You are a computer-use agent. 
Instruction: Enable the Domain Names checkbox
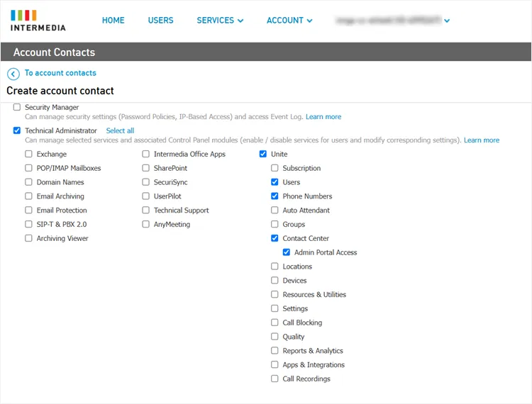28,182
